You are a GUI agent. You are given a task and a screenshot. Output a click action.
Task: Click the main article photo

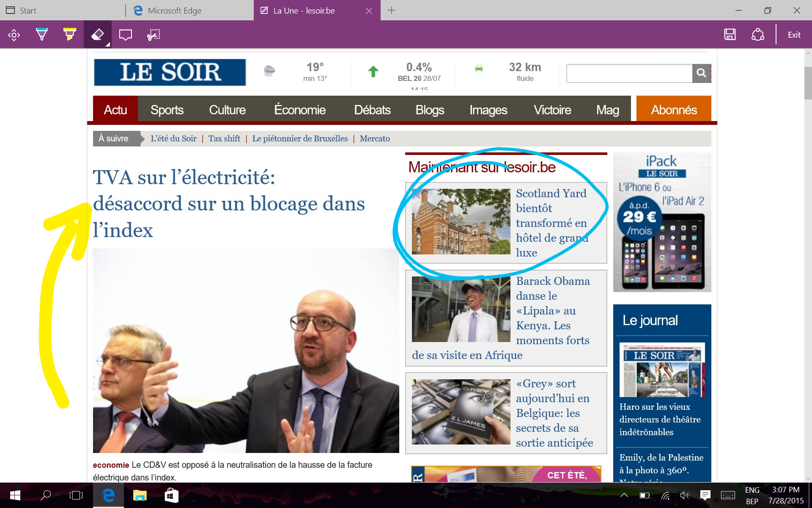coord(246,351)
